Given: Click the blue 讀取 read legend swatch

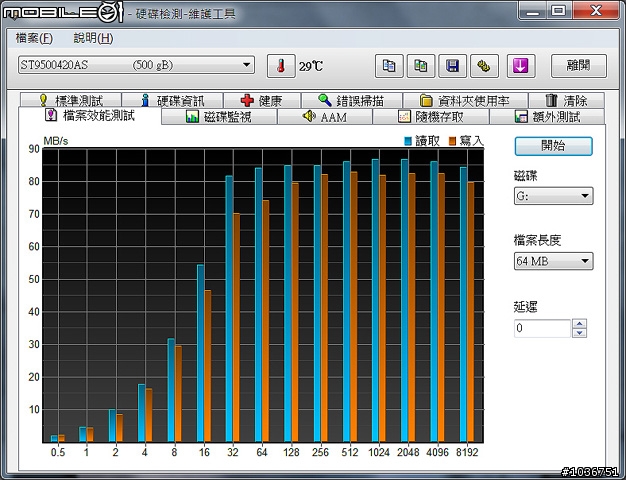Looking at the screenshot, I should click(408, 141).
